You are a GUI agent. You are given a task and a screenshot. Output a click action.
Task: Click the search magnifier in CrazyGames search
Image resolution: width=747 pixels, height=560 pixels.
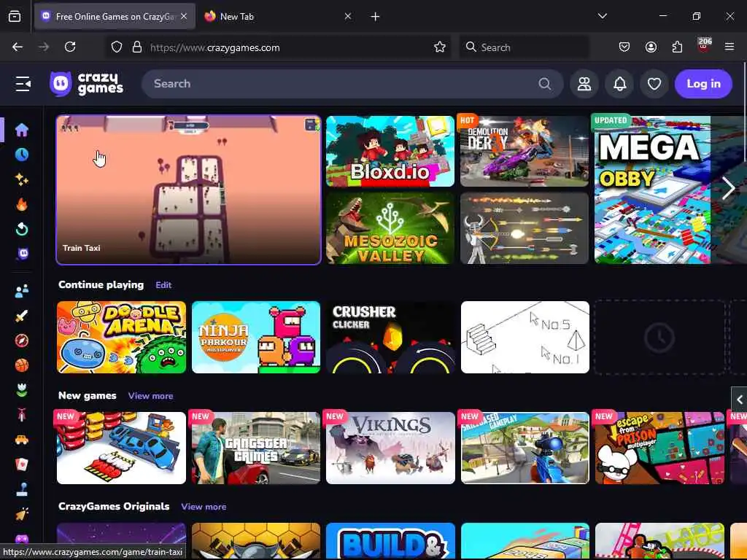point(544,84)
